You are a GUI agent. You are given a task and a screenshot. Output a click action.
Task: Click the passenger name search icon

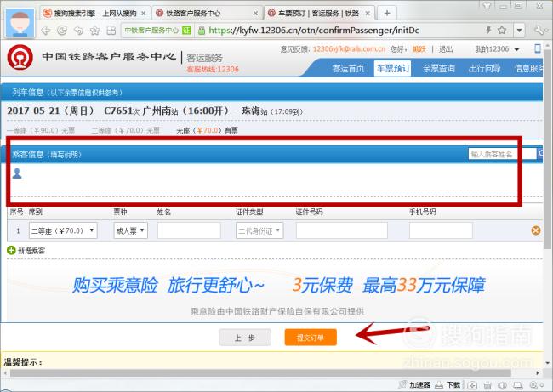(540, 154)
